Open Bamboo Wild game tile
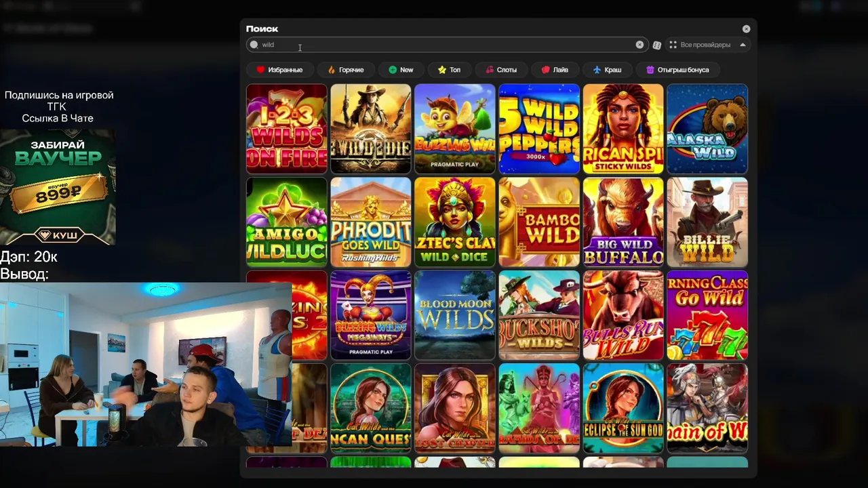Viewport: 868px width, 488px height. pos(539,222)
